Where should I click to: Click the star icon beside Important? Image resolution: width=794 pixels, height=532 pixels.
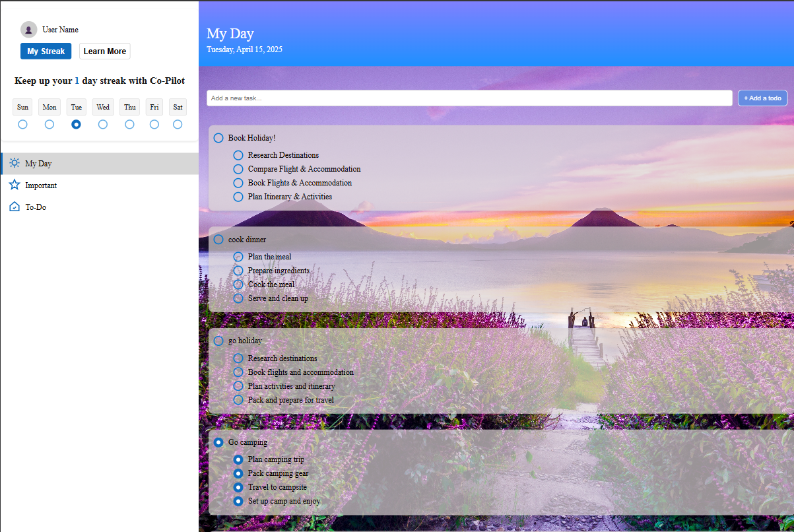[15, 185]
